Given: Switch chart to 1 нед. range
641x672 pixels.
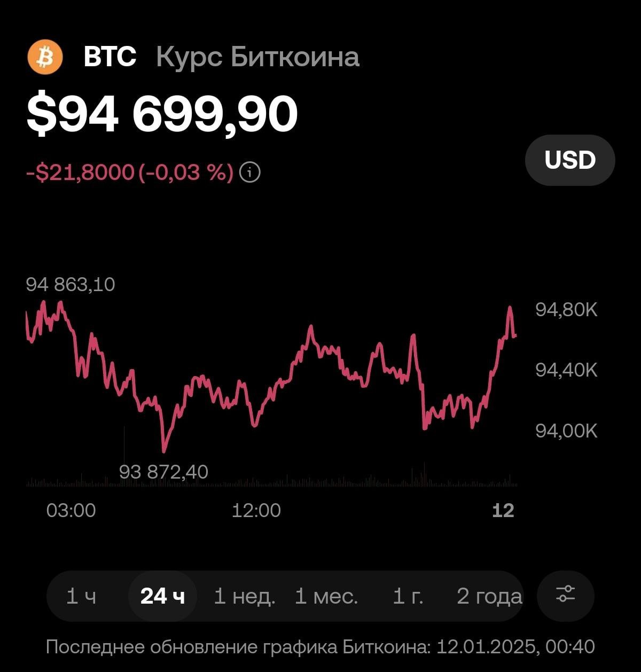Looking at the screenshot, I should (x=244, y=596).
